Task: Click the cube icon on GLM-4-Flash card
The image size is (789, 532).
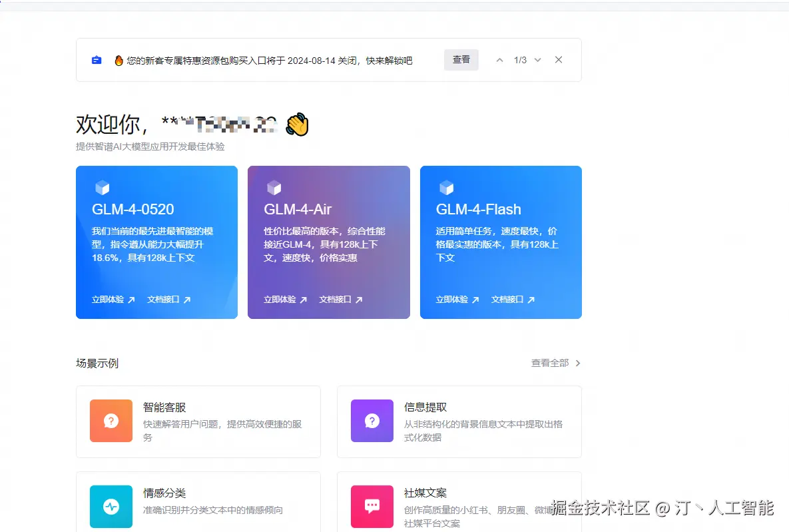Action: 446,188
